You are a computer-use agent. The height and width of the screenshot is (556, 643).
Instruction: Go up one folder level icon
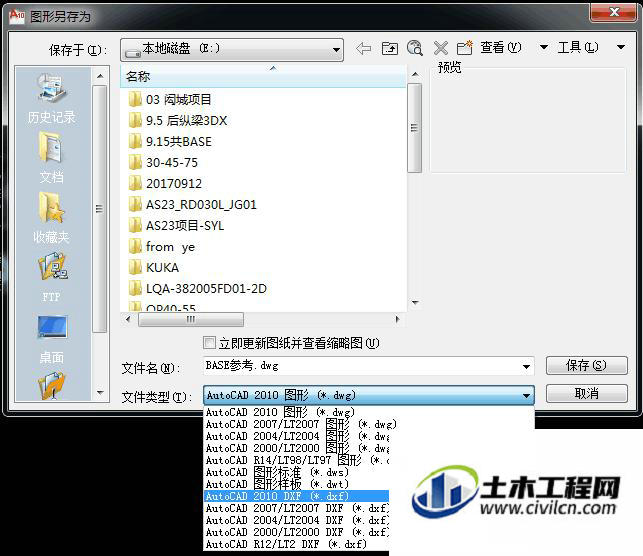pos(390,49)
